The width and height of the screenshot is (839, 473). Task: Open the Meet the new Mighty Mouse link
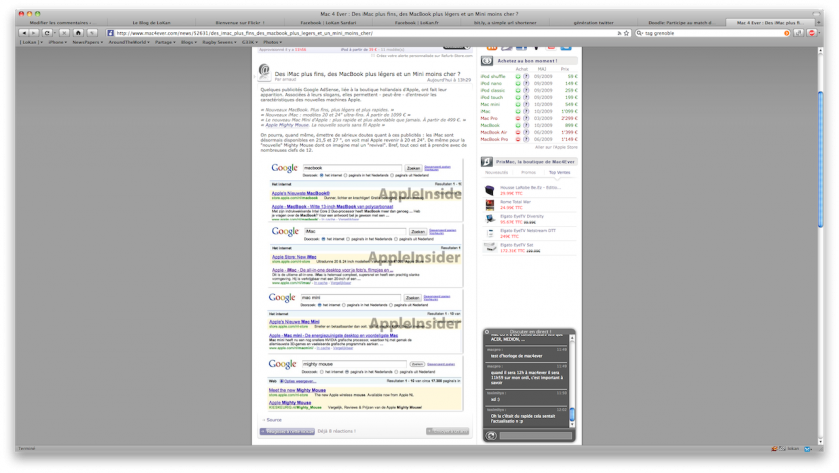pos(297,390)
